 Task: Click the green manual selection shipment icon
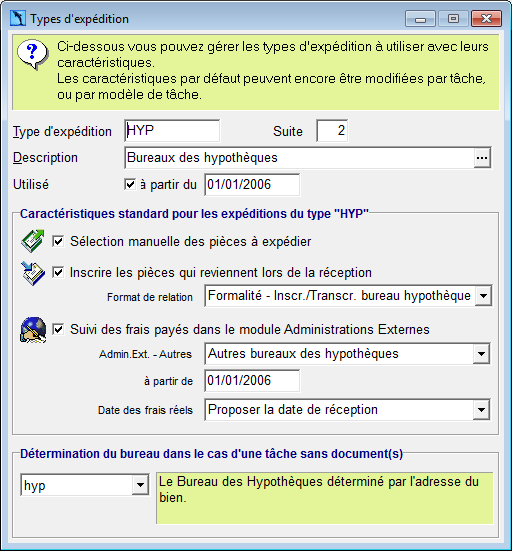tap(33, 241)
